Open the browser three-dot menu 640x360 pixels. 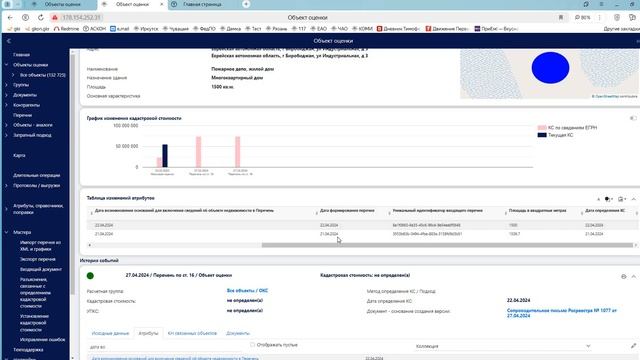[600, 18]
